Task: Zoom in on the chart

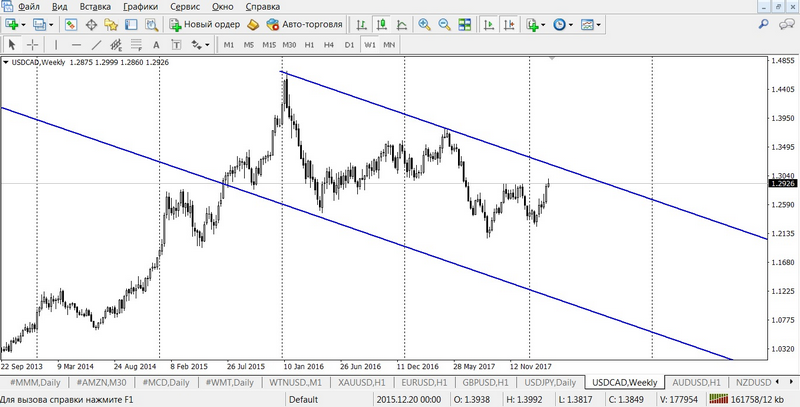Action: [424, 23]
